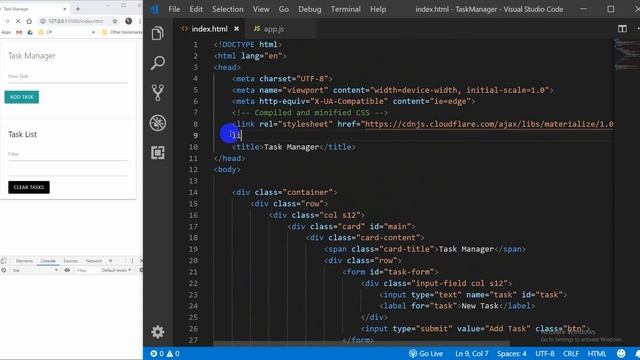Screen dimensions: 640x360
Task: Switch to DevTools Elements tab
Action: point(24,260)
